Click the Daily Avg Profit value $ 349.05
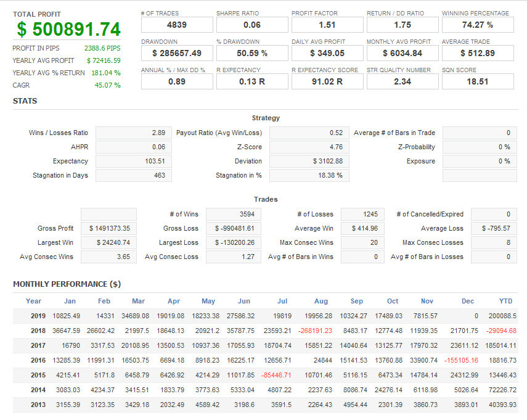 point(327,53)
